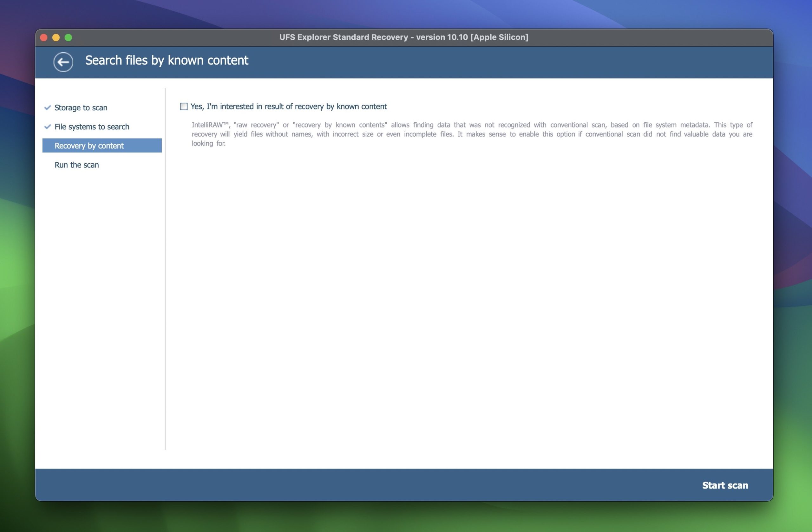Start the scan
Image resolution: width=812 pixels, height=532 pixels.
(x=725, y=485)
